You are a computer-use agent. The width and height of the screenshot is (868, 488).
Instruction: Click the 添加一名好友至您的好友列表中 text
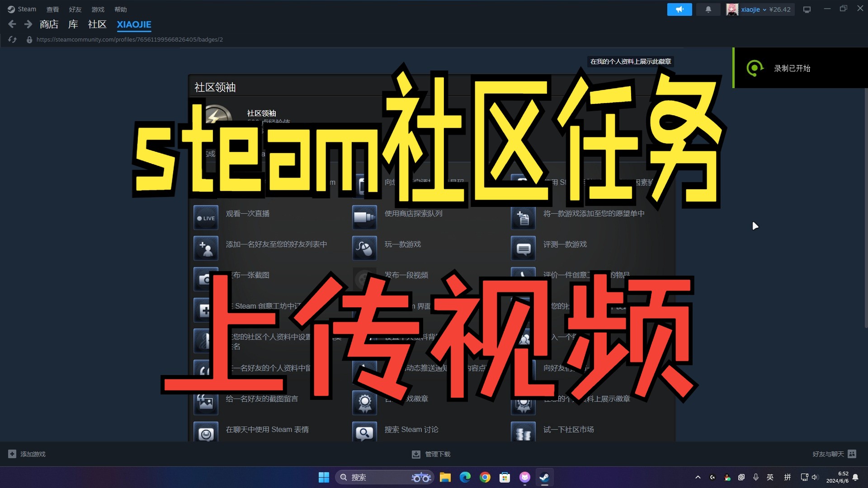point(276,244)
